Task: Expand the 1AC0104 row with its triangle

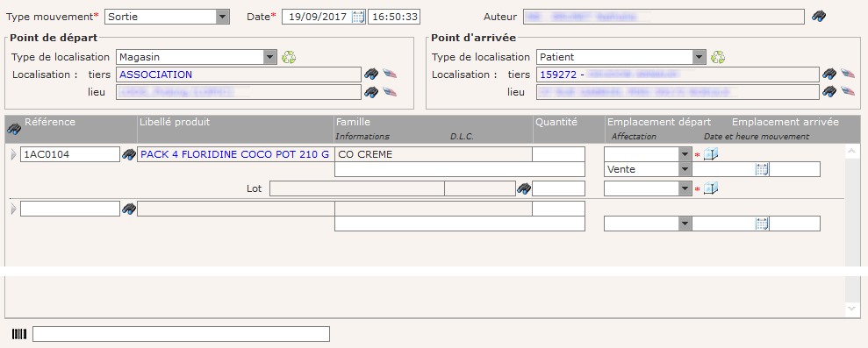Action: pyautogui.click(x=14, y=154)
